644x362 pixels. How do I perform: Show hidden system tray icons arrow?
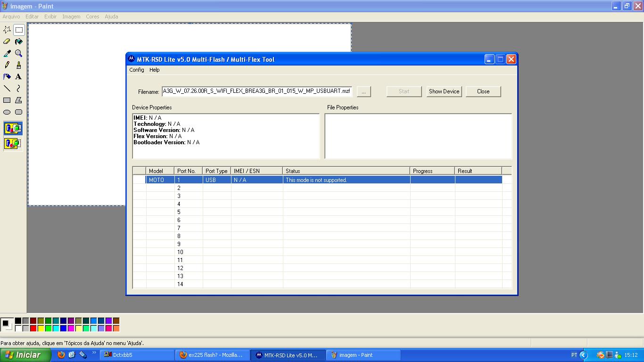pyautogui.click(x=584, y=355)
